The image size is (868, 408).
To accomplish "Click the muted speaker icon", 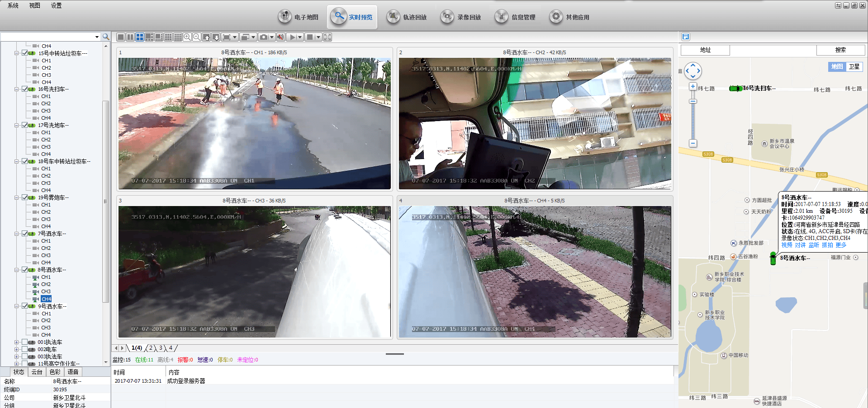I will tap(280, 37).
